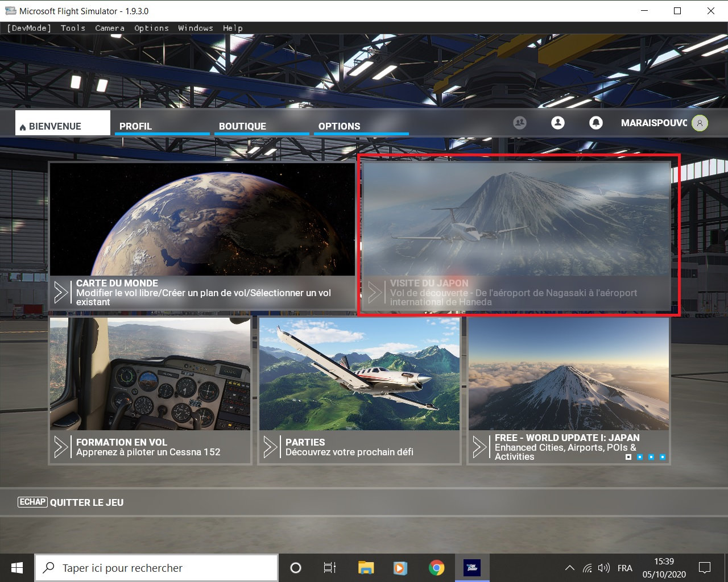The image size is (728, 582).
Task: Click the white profile silhouette icon
Action: 558,123
